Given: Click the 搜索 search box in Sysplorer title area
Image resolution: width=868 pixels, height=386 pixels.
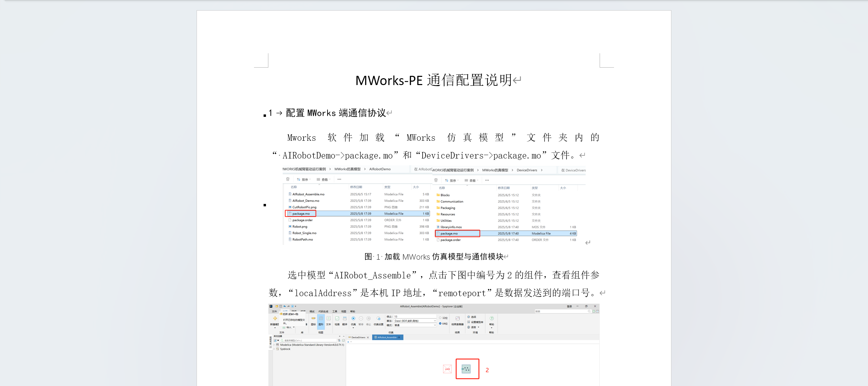Looking at the screenshot, I should 563,312.
